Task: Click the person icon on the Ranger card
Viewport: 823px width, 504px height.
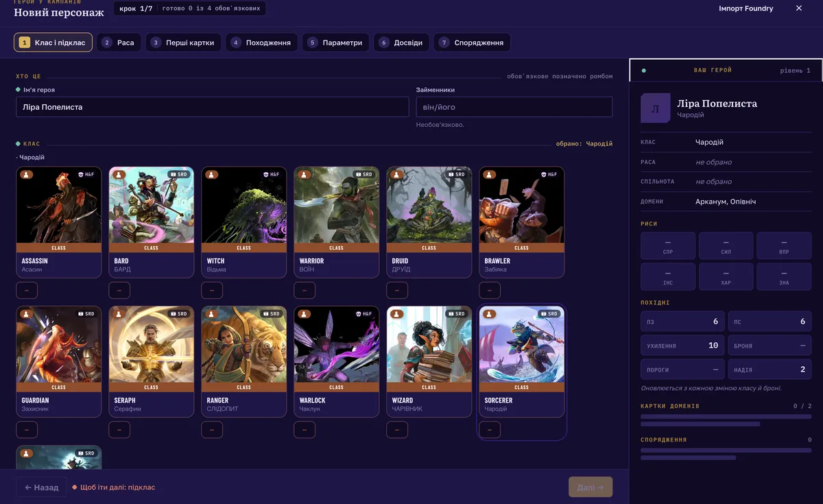Action: coord(212,314)
